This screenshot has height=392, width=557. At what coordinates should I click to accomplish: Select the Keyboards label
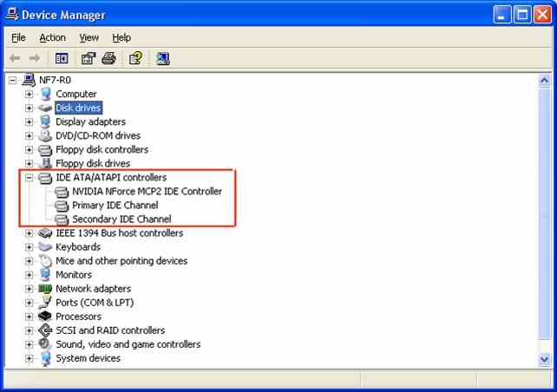(x=78, y=247)
